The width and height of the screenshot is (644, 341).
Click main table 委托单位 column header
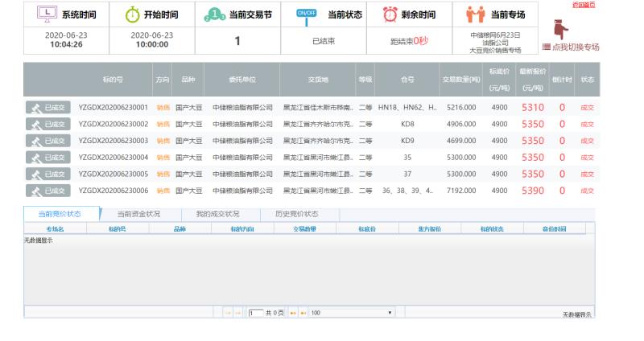(x=242, y=80)
